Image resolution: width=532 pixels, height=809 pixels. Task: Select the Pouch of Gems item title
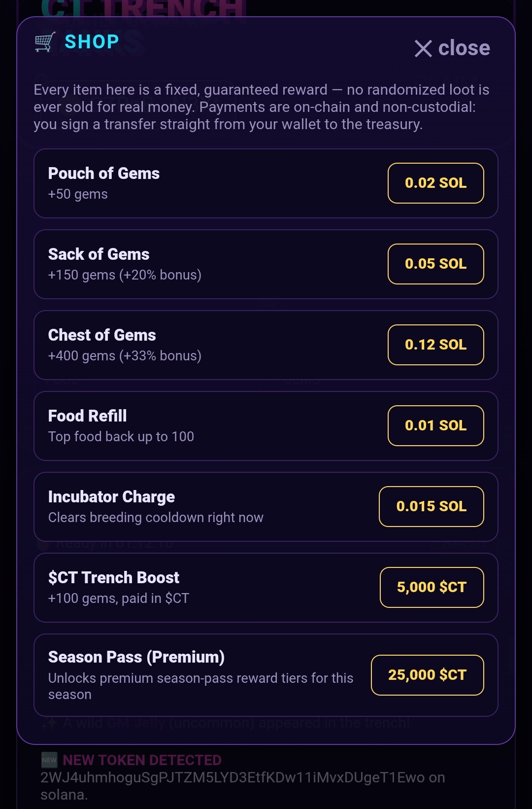point(104,174)
